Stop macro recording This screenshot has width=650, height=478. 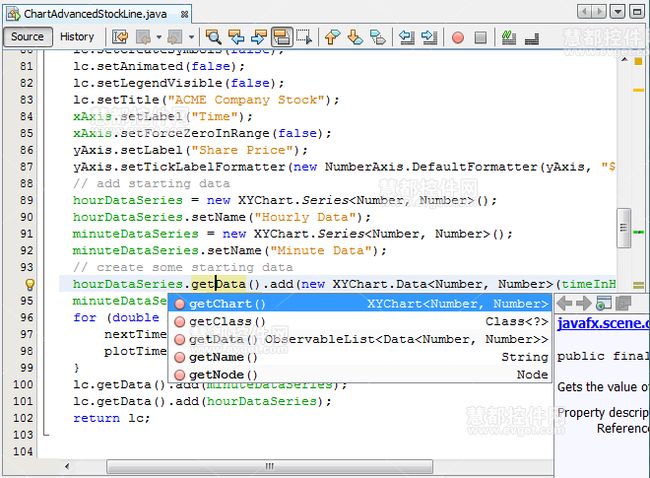tap(480, 38)
